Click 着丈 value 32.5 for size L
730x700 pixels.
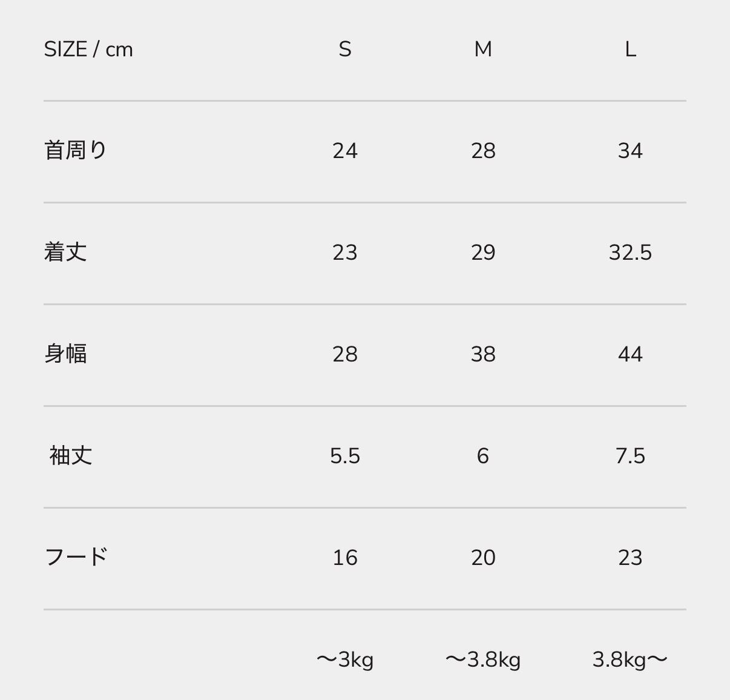[x=630, y=253]
